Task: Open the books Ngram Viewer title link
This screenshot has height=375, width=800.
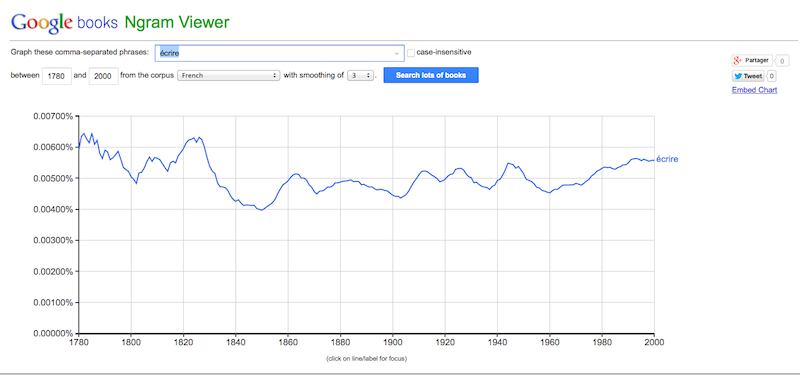Action: click(153, 22)
